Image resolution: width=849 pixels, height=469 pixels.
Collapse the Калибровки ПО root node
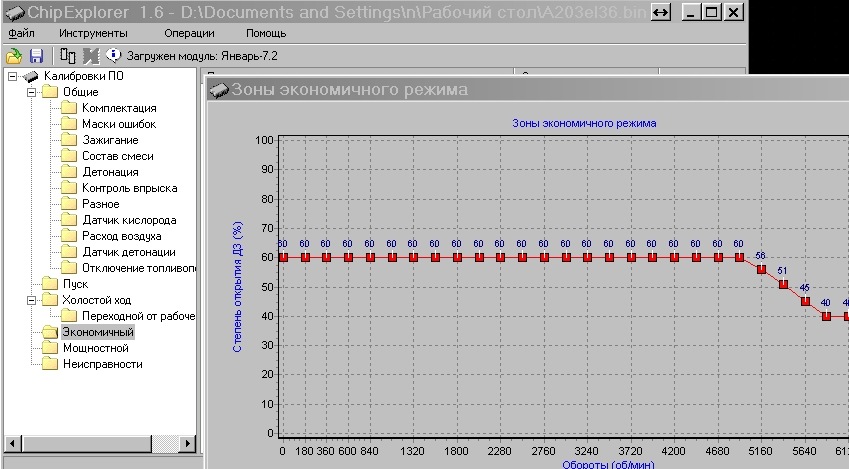click(12, 76)
